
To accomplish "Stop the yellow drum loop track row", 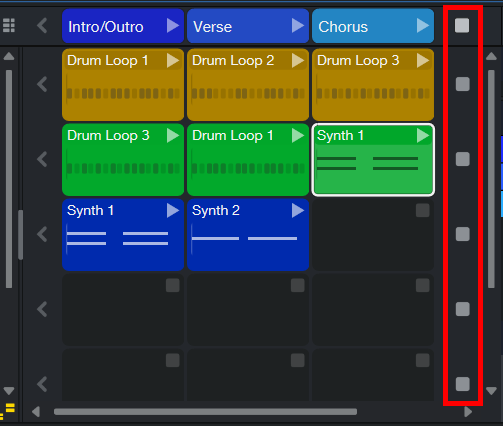I will [x=463, y=84].
